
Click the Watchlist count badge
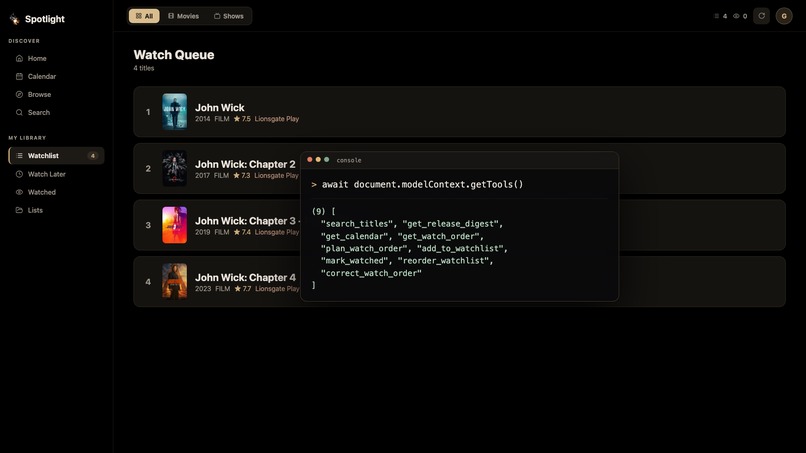coord(93,156)
